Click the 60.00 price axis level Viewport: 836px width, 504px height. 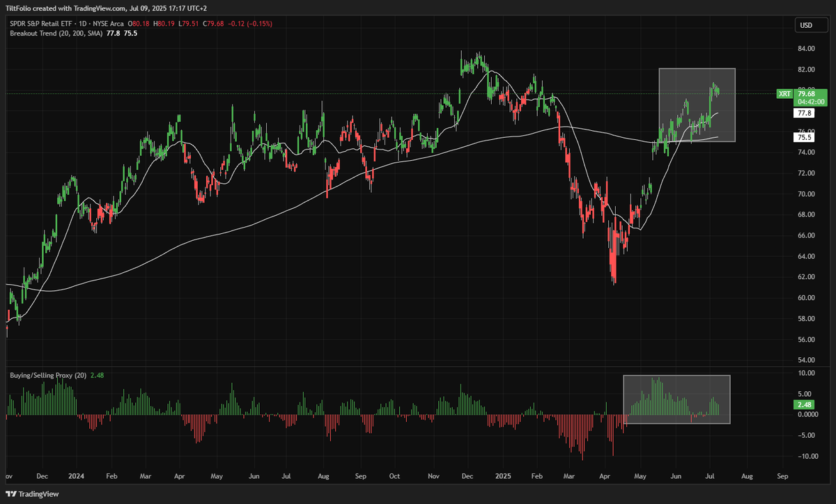point(807,298)
